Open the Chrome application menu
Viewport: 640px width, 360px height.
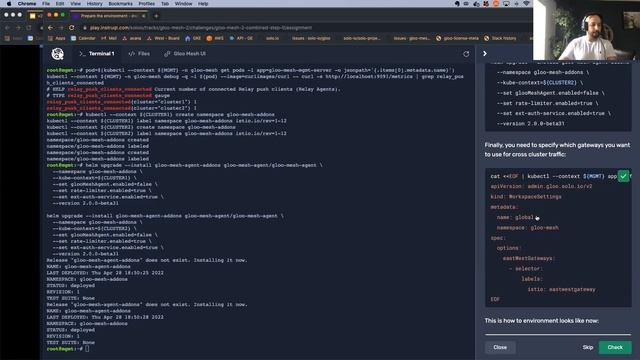(27, 4)
